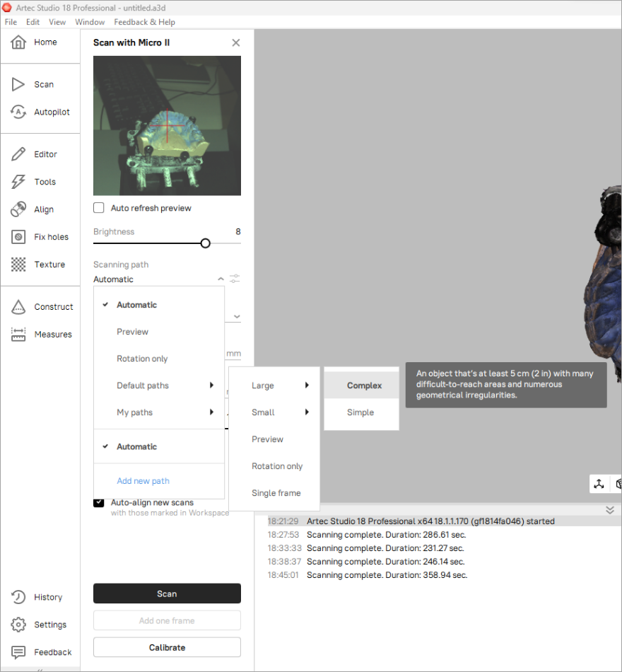Image resolution: width=622 pixels, height=672 pixels.
Task: Click the scanner camera preview image
Action: pyautogui.click(x=167, y=126)
